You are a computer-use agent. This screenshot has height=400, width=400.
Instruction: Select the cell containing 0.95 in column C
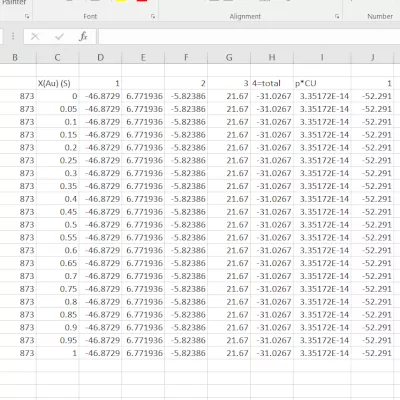point(58,340)
